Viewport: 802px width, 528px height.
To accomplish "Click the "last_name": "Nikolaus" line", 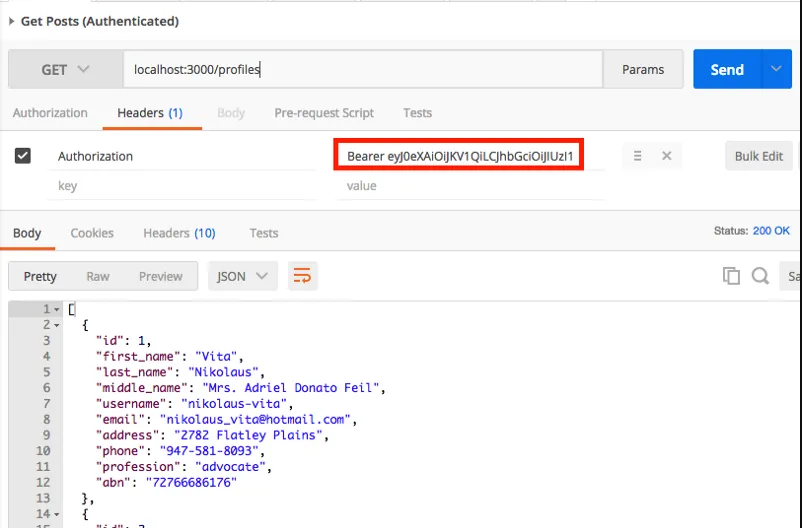I will tap(180, 372).
